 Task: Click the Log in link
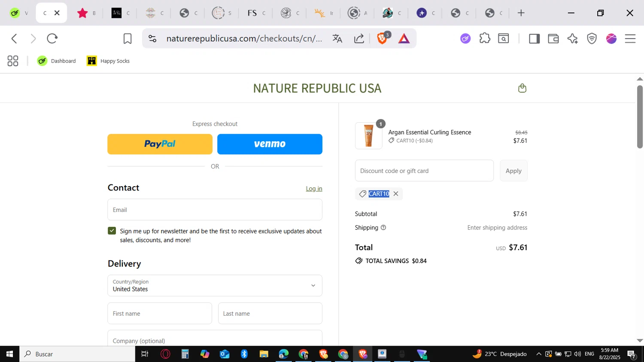314,189
